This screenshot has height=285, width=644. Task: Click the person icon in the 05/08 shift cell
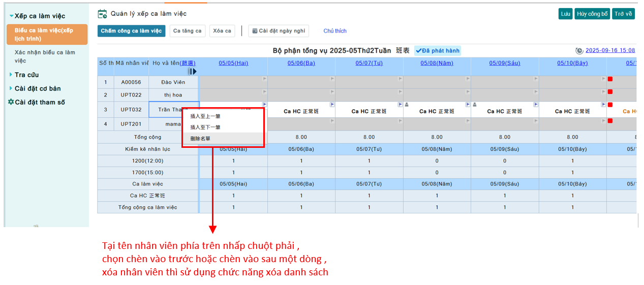tap(407, 105)
